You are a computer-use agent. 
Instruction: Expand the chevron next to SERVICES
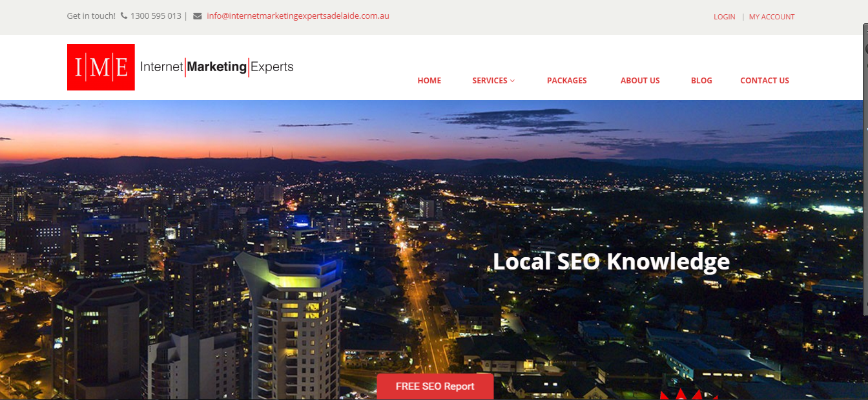[513, 80]
